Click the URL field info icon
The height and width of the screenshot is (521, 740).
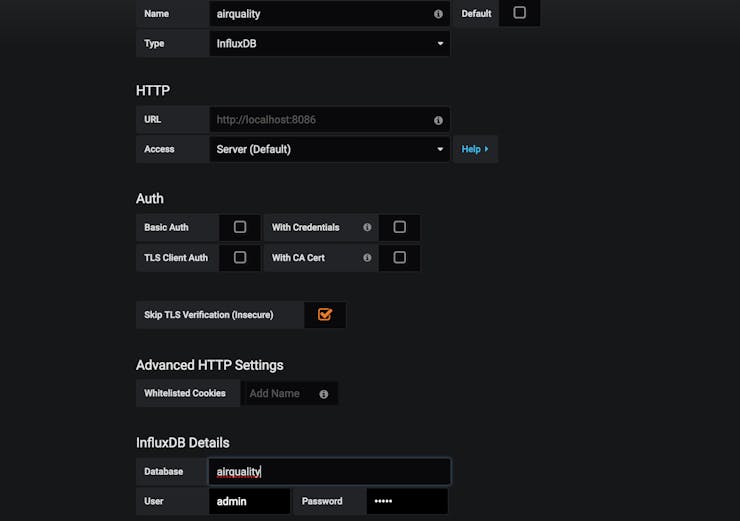pos(438,120)
